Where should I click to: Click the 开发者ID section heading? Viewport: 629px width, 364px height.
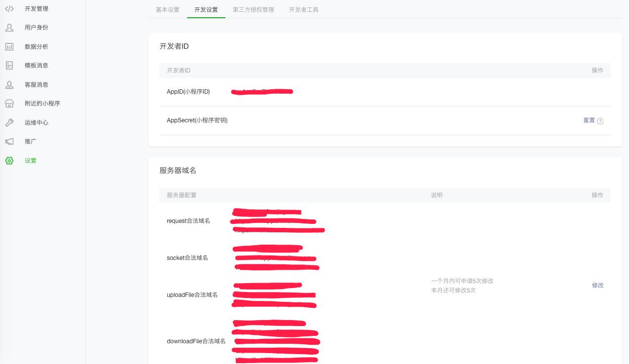[174, 46]
